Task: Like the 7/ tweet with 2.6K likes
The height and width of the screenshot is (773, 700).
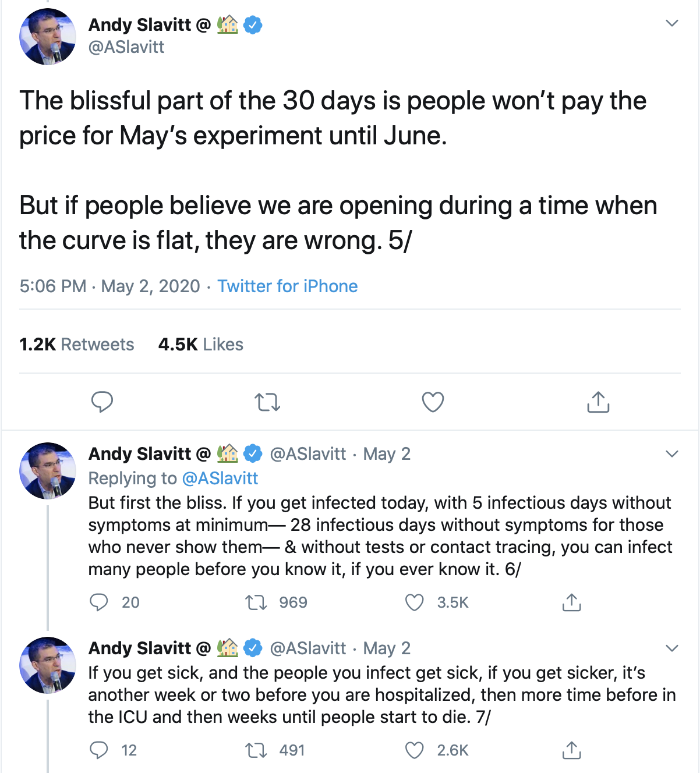Action: point(414,750)
